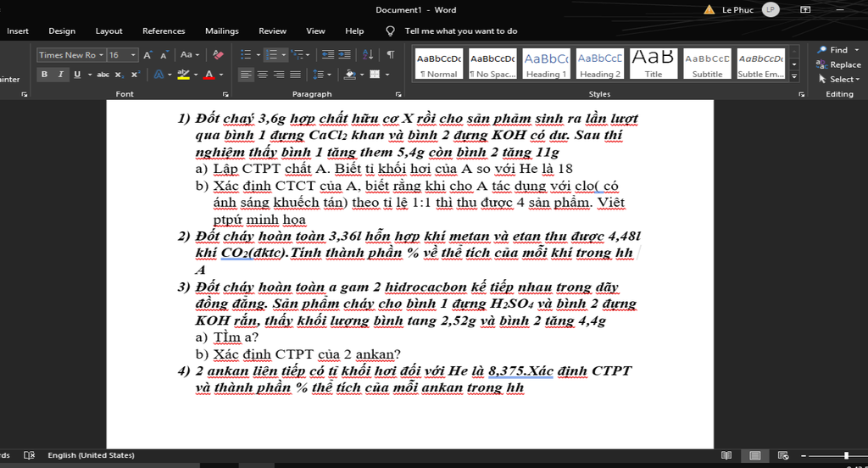The width and height of the screenshot is (868, 468).
Task: Shrink the font size
Action: [x=164, y=55]
